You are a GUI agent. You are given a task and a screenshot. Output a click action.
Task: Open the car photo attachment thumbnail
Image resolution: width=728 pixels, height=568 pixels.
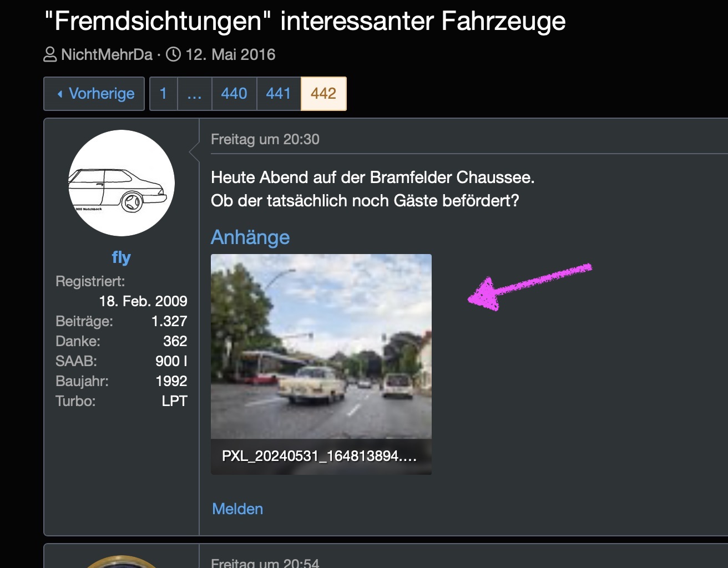click(x=321, y=347)
